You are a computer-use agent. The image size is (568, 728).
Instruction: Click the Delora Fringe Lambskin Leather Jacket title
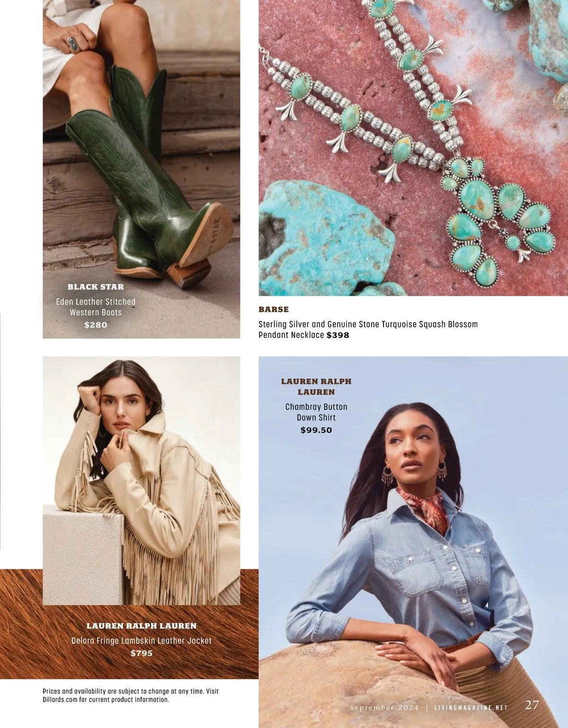[142, 640]
